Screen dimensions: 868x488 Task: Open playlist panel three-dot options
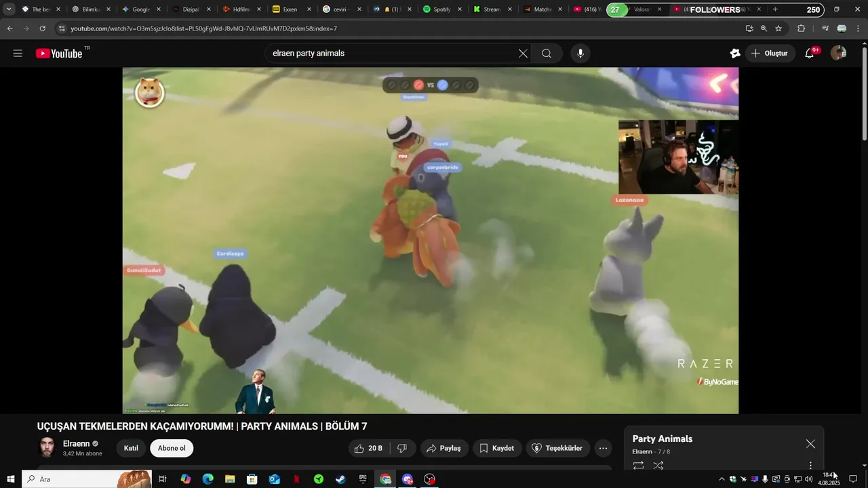coord(810,466)
